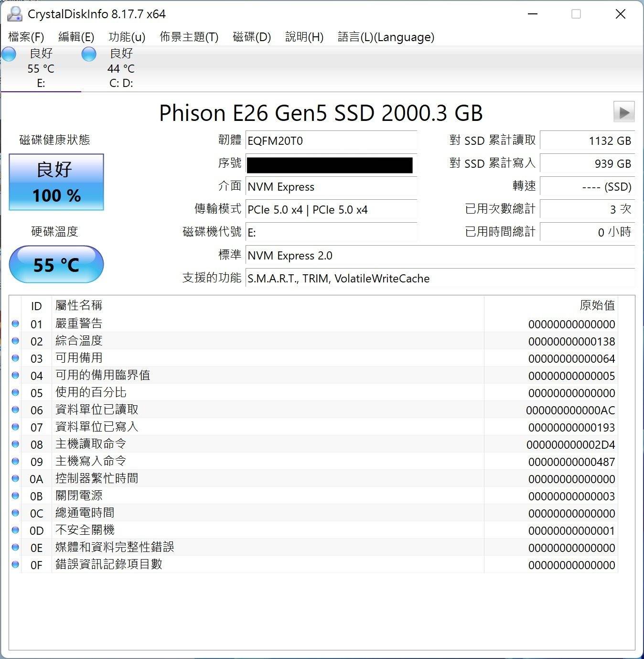Click the status dot for attribute 0F

click(15, 565)
